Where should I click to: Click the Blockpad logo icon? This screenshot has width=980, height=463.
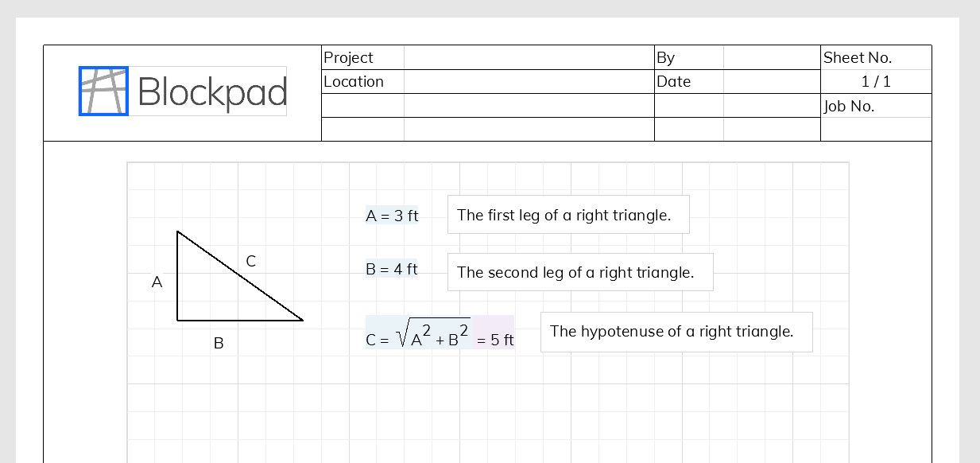103,91
